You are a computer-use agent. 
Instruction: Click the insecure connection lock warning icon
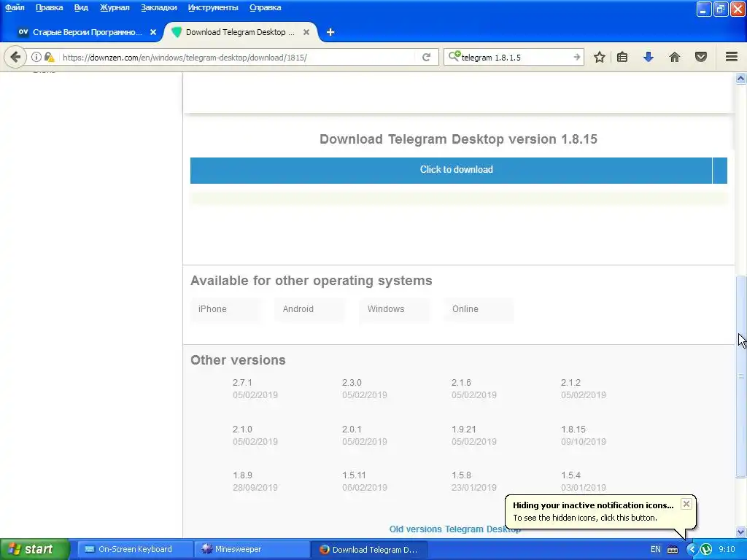pyautogui.click(x=49, y=57)
